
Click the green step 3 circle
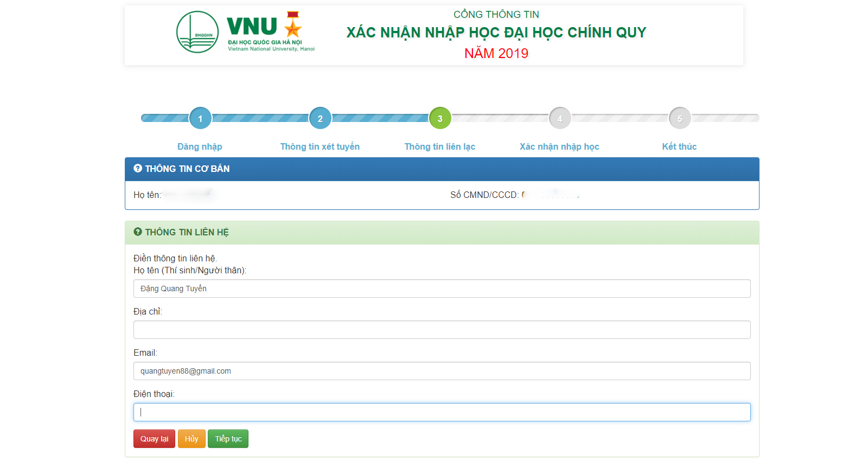point(440,118)
